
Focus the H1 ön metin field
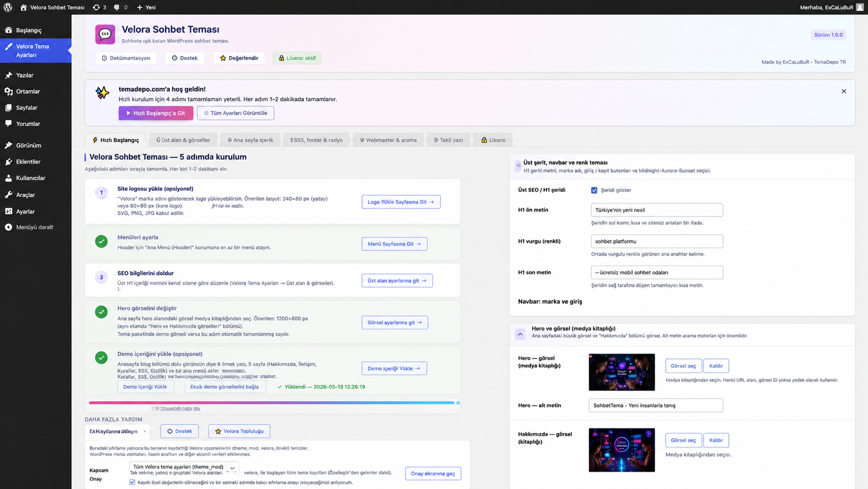coord(657,210)
